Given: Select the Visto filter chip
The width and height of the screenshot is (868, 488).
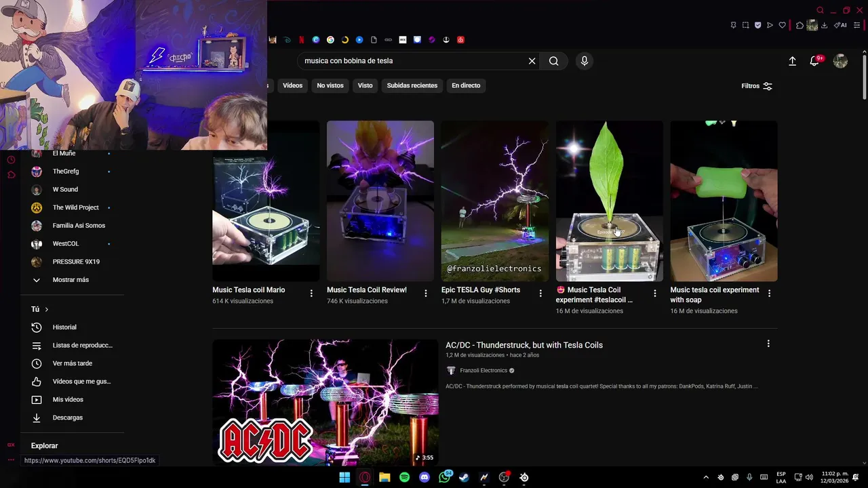Looking at the screenshot, I should tap(366, 85).
